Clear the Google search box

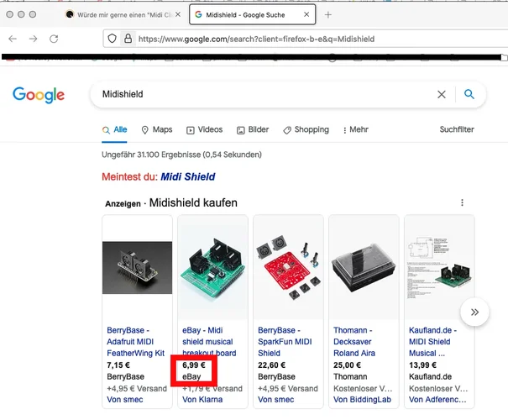pos(442,95)
